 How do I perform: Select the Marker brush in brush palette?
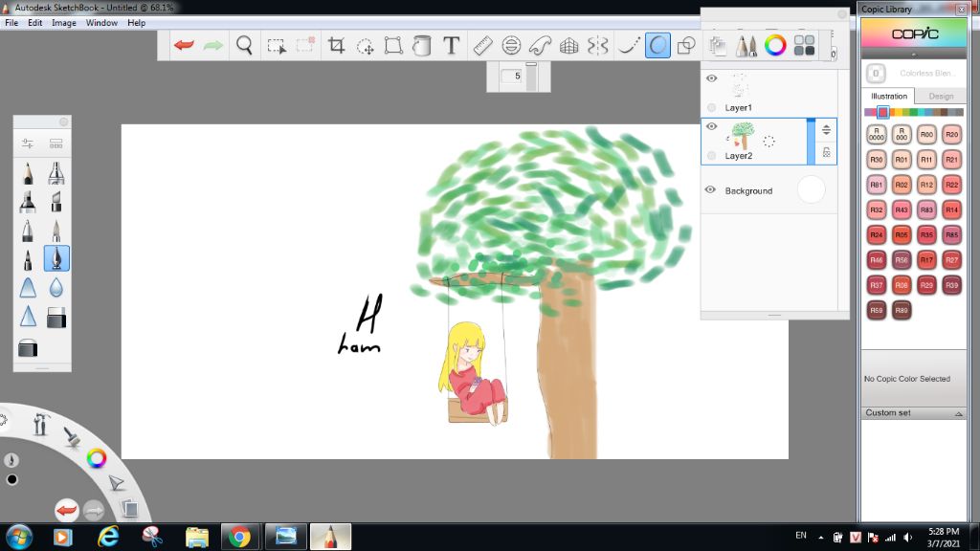click(28, 202)
